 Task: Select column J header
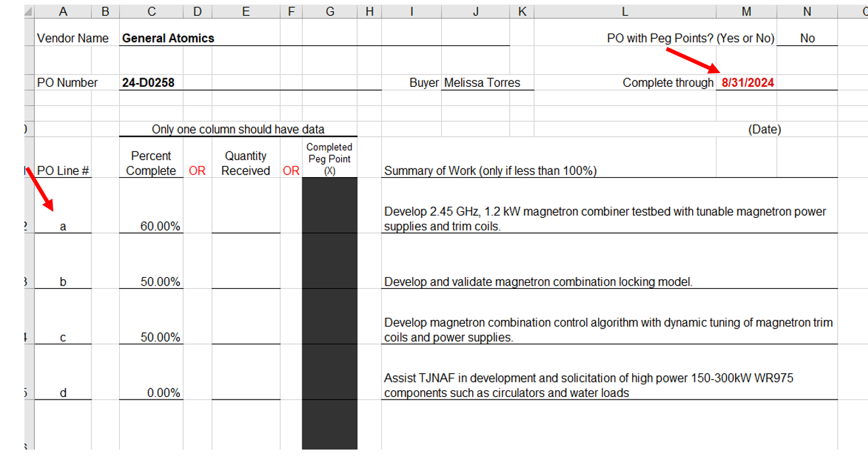475,11
